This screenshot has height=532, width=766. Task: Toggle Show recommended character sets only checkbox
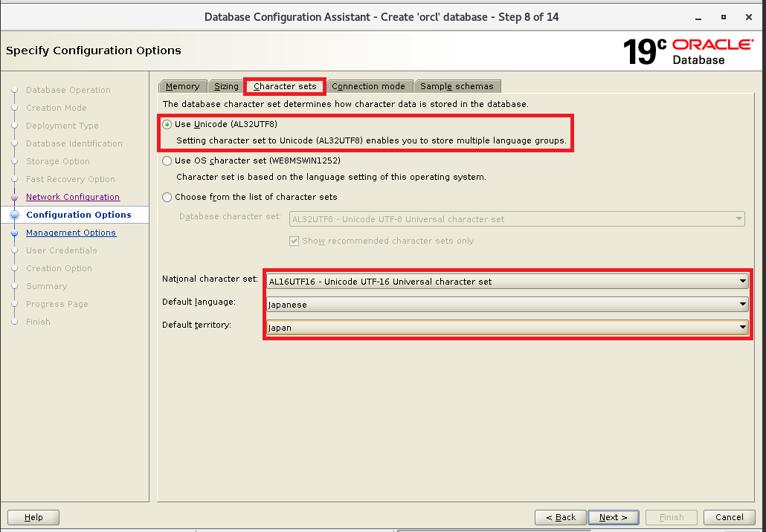click(294, 241)
